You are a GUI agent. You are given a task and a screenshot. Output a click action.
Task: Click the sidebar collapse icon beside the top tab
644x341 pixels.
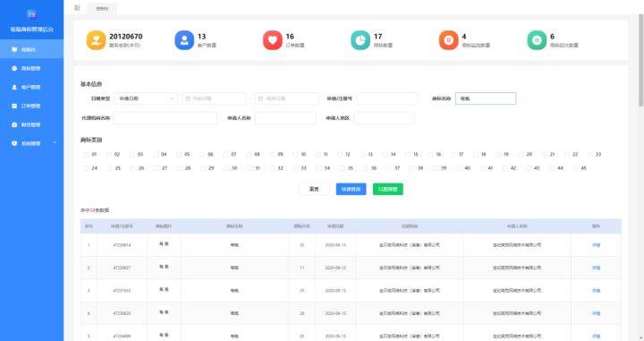click(77, 8)
